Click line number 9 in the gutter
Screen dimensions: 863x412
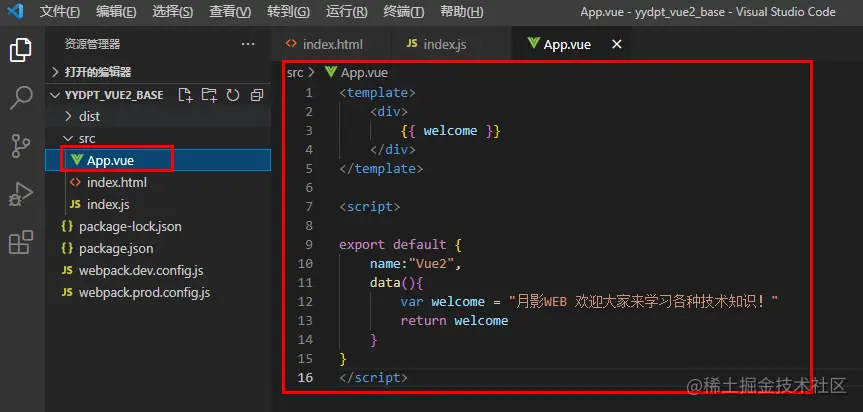tap(309, 244)
